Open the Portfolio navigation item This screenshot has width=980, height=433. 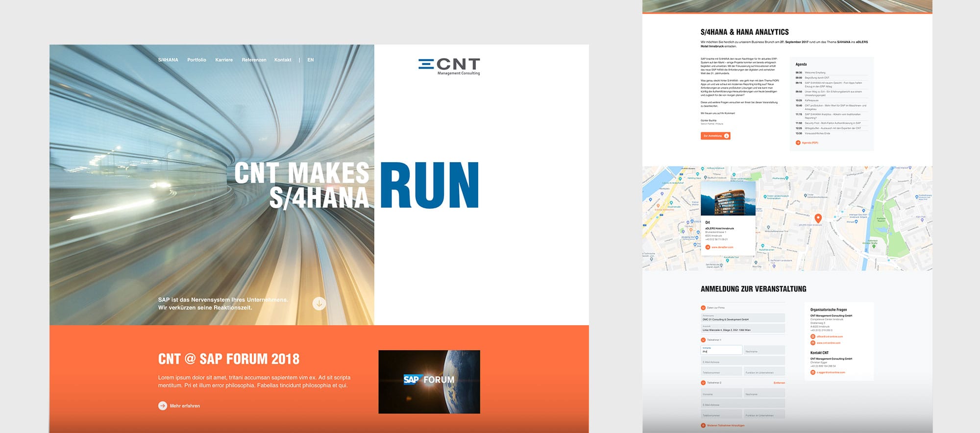click(x=196, y=60)
